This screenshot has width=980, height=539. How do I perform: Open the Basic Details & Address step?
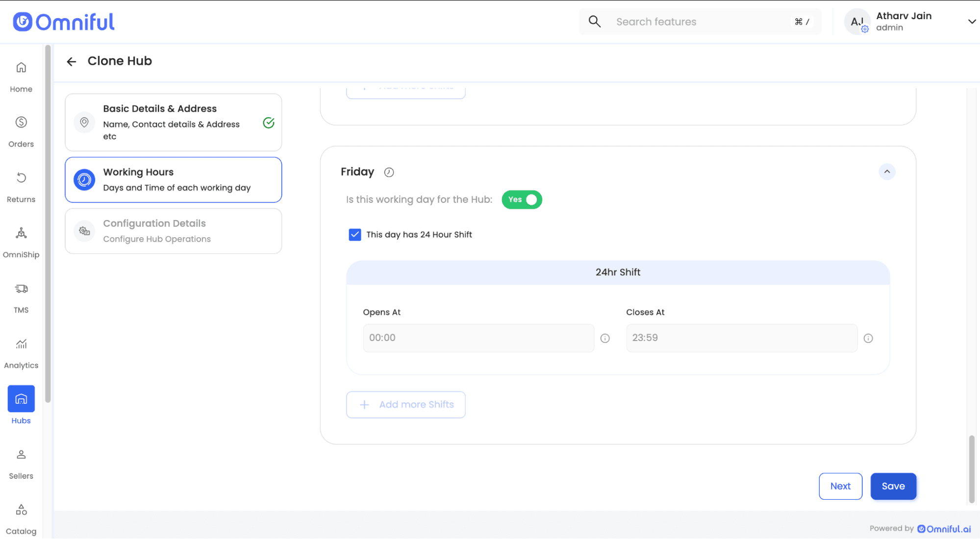click(x=173, y=122)
